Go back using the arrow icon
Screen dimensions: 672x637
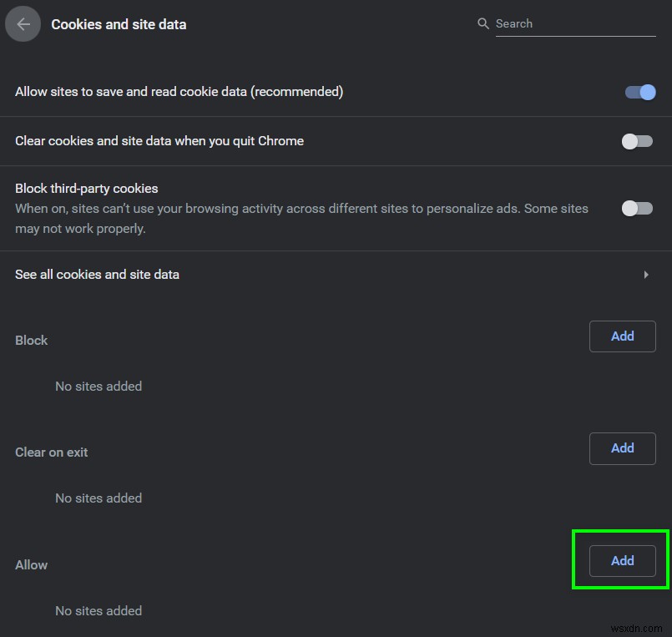click(23, 24)
